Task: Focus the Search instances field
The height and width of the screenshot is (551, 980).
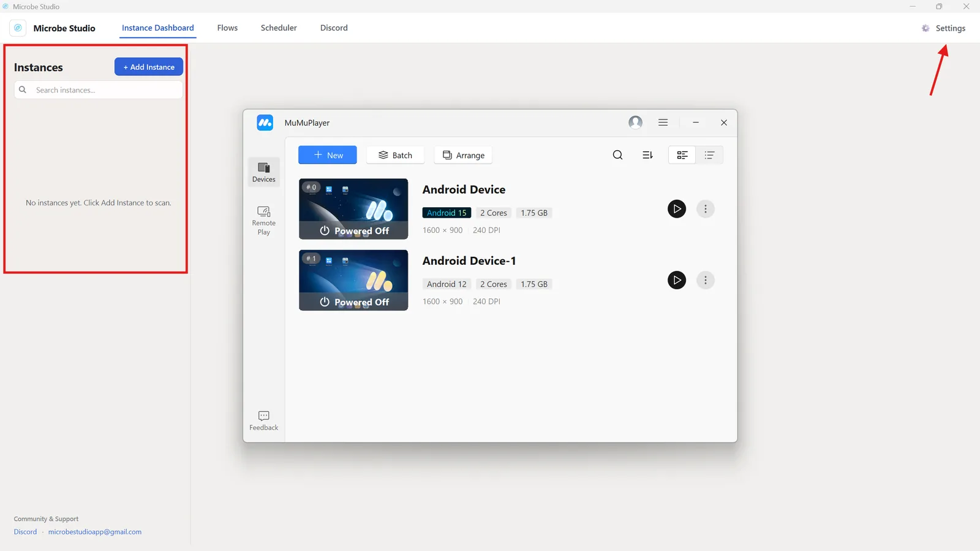Action: (99, 90)
